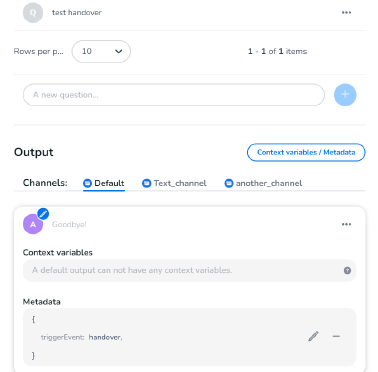Image resolution: width=378 pixels, height=372 pixels.
Task: Click the handover metadata value
Action: pos(105,337)
